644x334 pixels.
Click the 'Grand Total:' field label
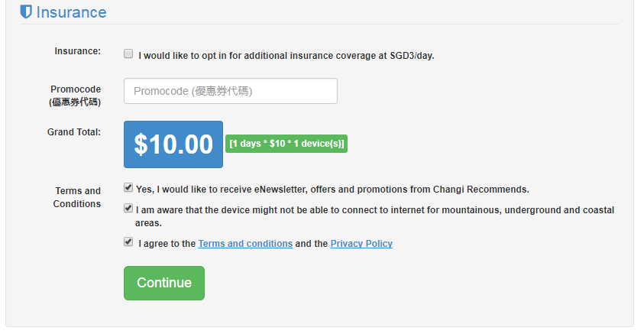74,131
